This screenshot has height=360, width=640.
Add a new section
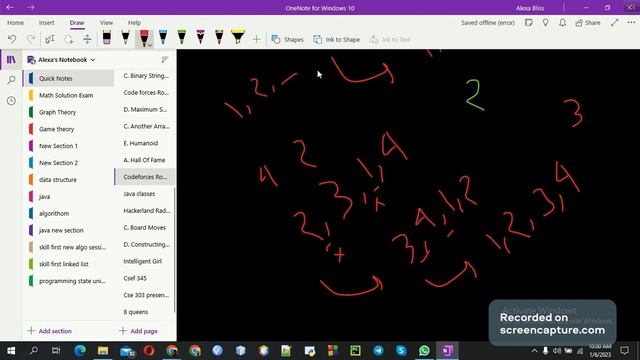click(x=49, y=331)
